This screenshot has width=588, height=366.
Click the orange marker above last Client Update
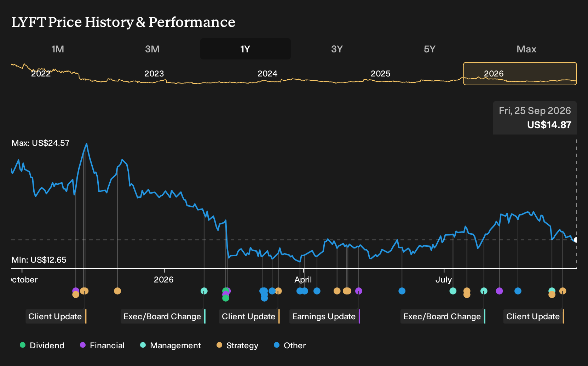tap(563, 291)
